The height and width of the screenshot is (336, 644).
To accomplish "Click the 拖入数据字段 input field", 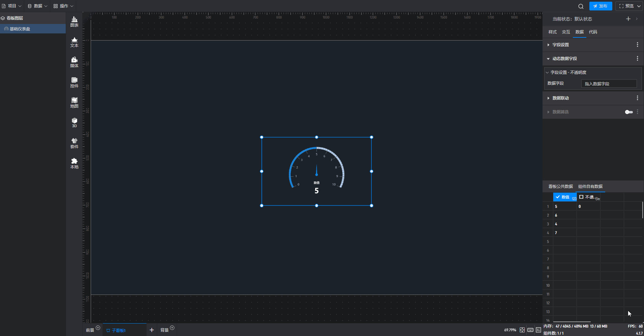I will (x=609, y=84).
